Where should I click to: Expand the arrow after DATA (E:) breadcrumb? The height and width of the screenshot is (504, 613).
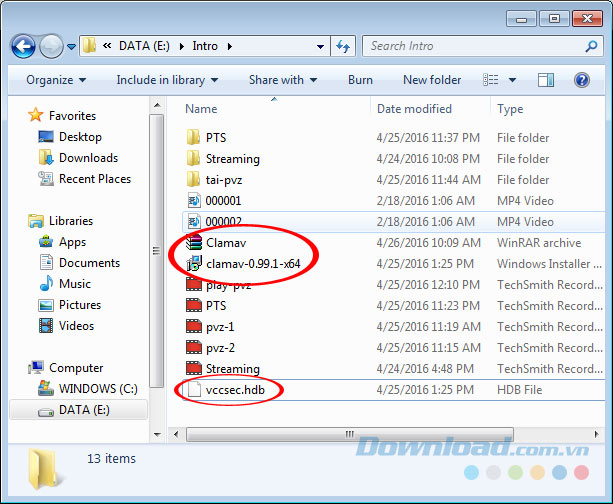(182, 47)
